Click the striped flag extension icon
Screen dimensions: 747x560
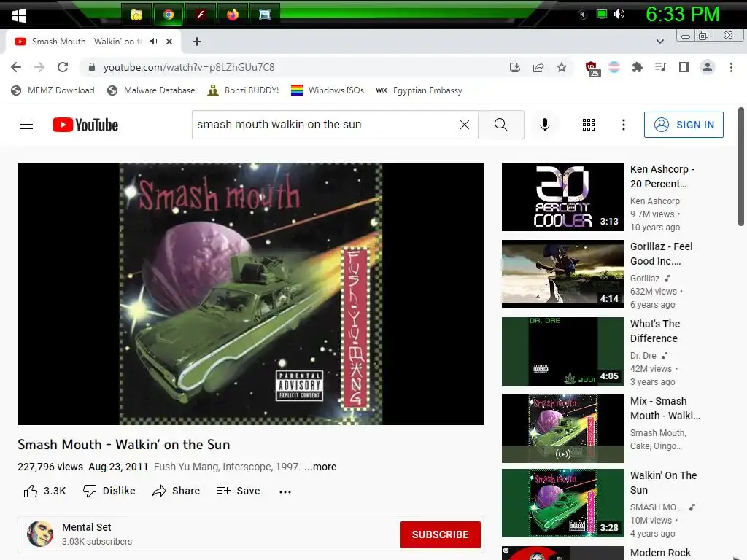614,67
